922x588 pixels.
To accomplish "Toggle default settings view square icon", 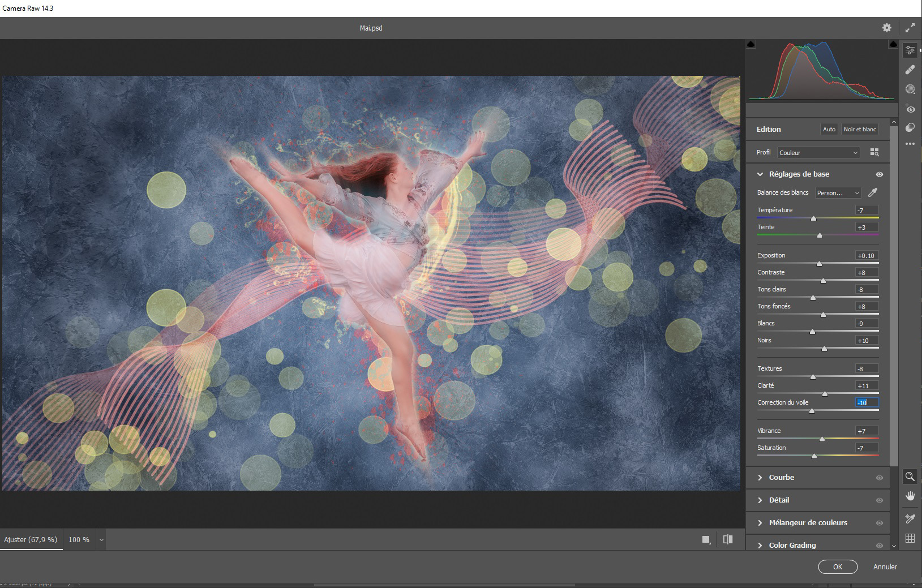I will tap(706, 539).
